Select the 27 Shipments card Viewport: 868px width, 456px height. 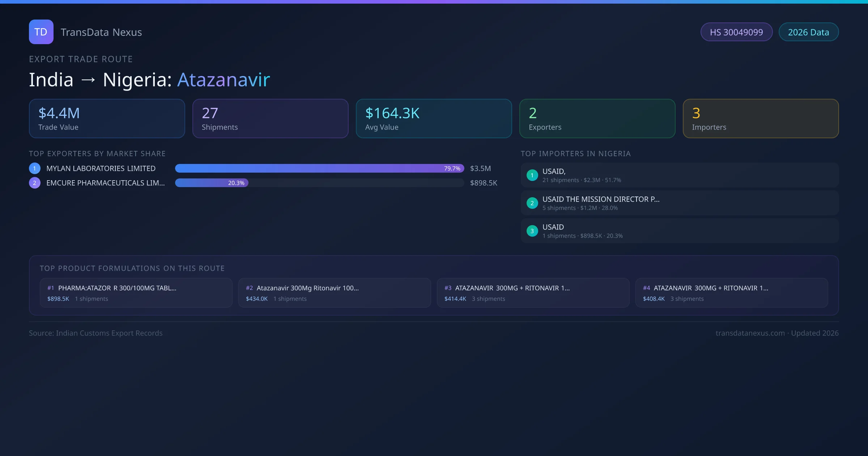coord(270,118)
